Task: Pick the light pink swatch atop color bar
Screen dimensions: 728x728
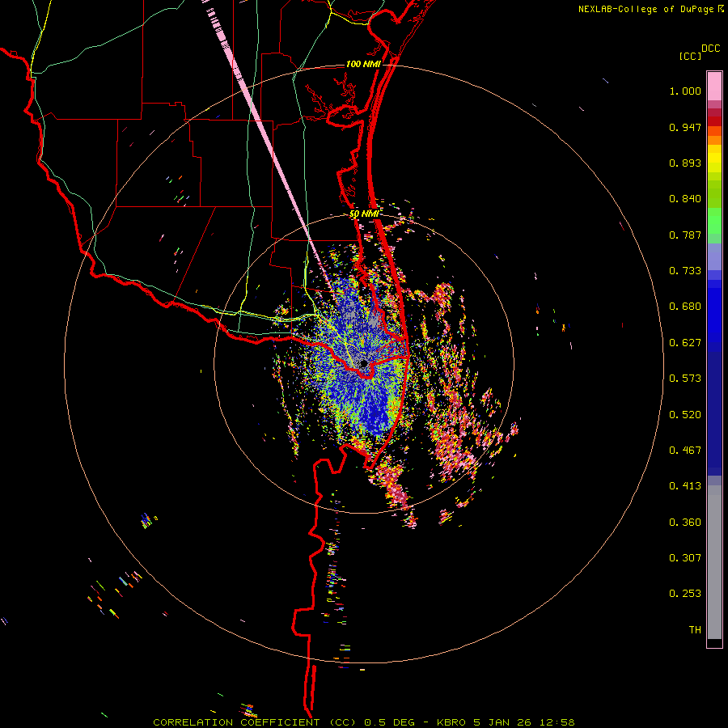Action: coord(714,87)
